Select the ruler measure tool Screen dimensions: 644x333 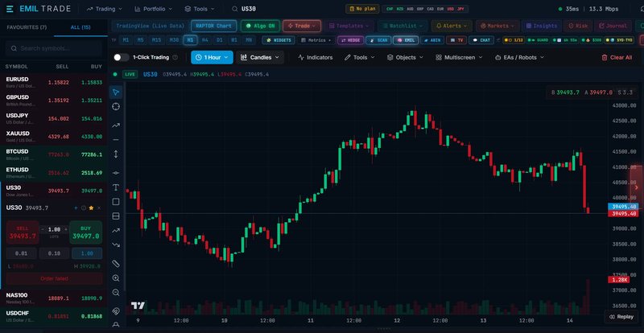pos(116,263)
